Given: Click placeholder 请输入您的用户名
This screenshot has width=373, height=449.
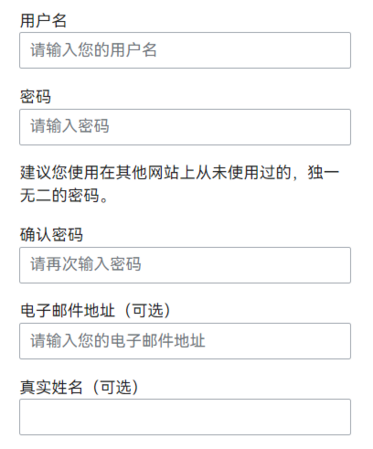Looking at the screenshot, I should click(x=93, y=50).
